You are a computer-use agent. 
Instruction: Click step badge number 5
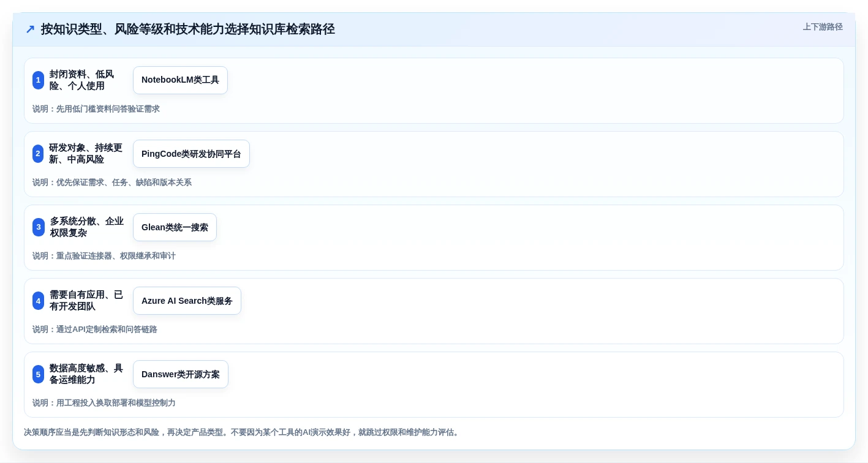click(38, 374)
